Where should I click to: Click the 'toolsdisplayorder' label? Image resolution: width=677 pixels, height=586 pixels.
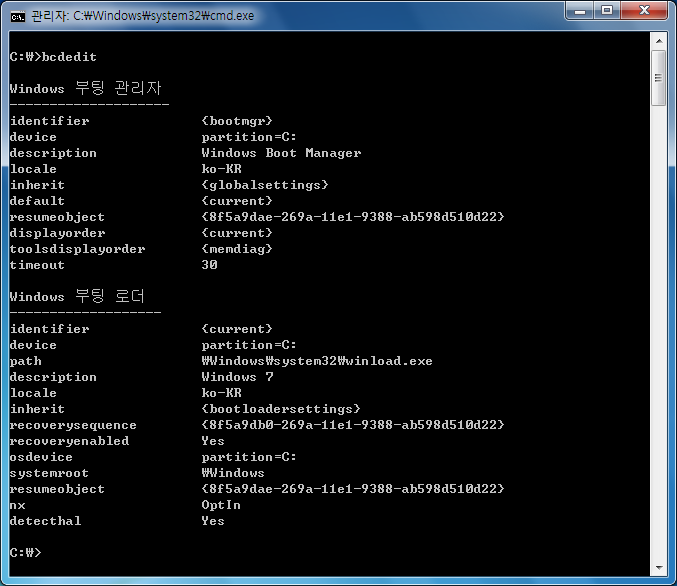point(77,249)
